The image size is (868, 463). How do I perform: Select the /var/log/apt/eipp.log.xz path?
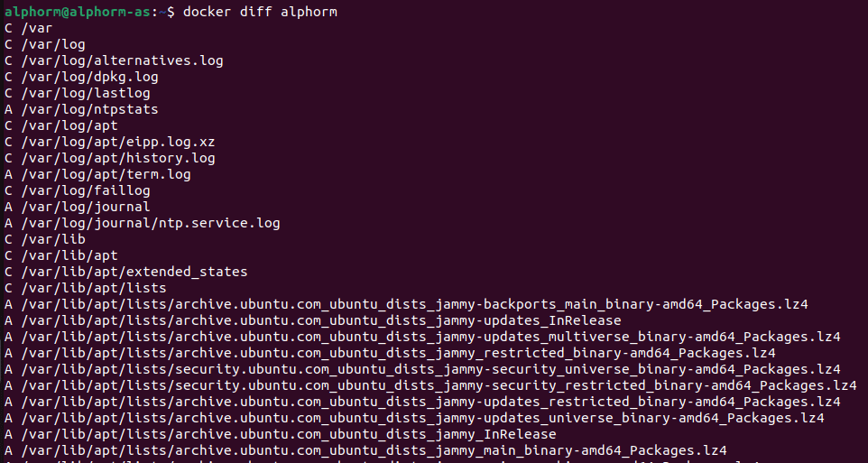point(118,142)
